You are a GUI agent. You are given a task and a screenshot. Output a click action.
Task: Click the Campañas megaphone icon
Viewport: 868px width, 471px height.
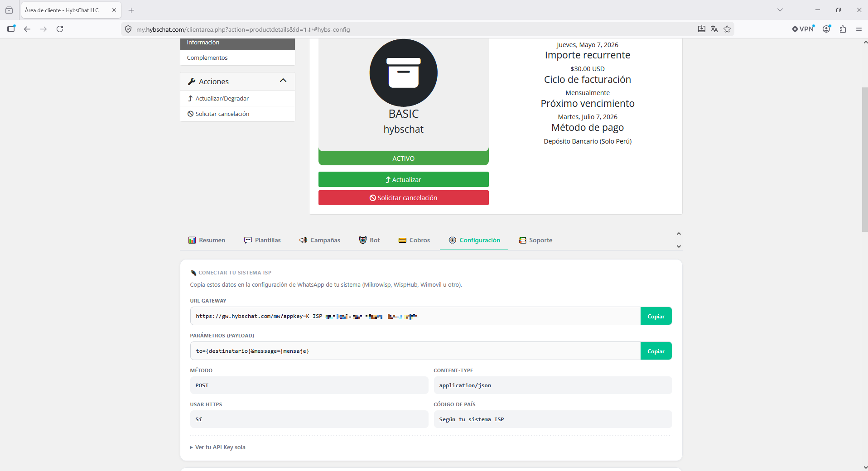[x=303, y=240]
